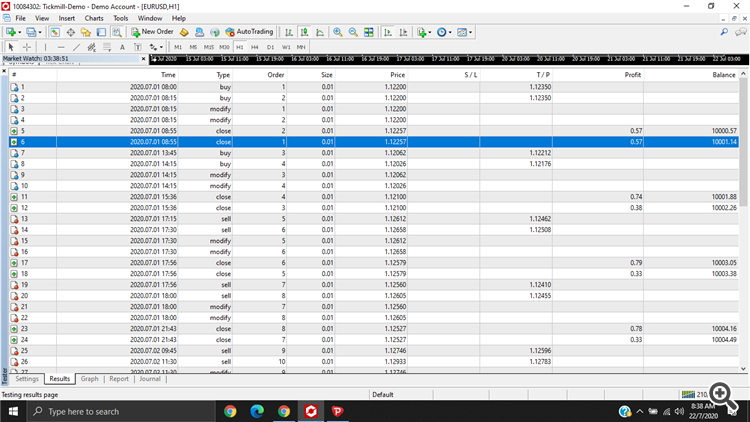Toggle the H1 timeframe button
The width and height of the screenshot is (750, 422).
click(x=240, y=47)
